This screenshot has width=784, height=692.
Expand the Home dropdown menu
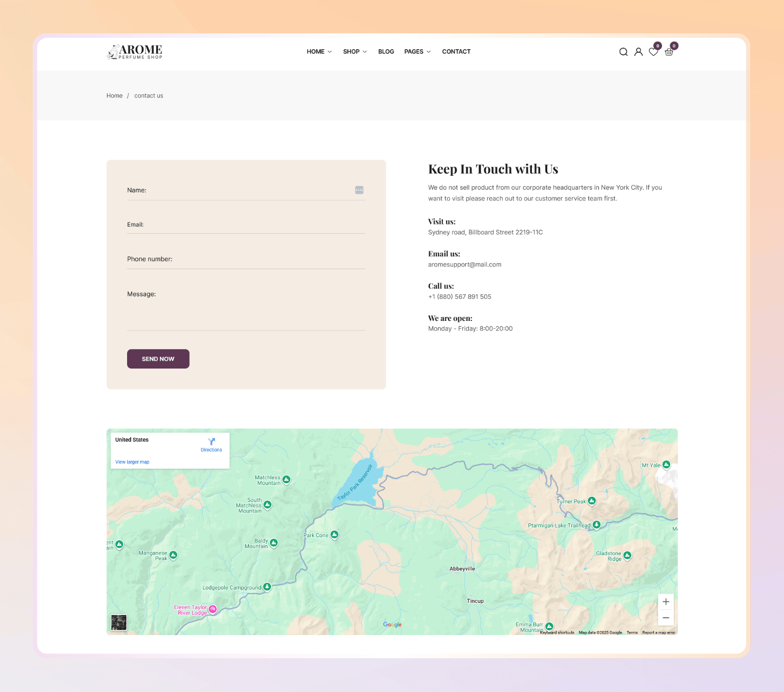(319, 52)
